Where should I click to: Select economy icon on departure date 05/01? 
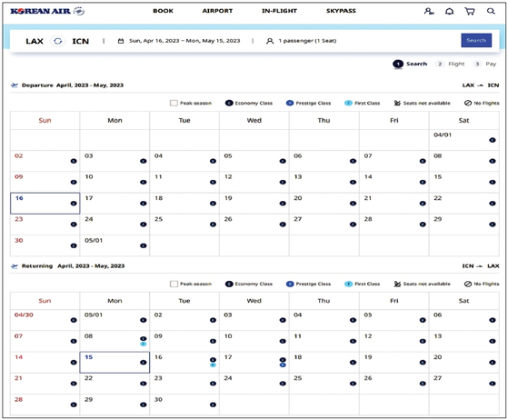pyautogui.click(x=144, y=245)
